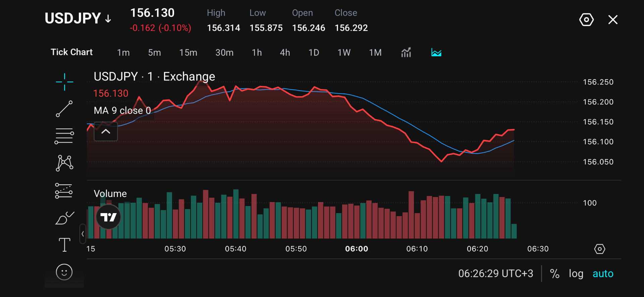Collapse the indicator legend chevron
This screenshot has height=297, width=644.
[x=106, y=132]
